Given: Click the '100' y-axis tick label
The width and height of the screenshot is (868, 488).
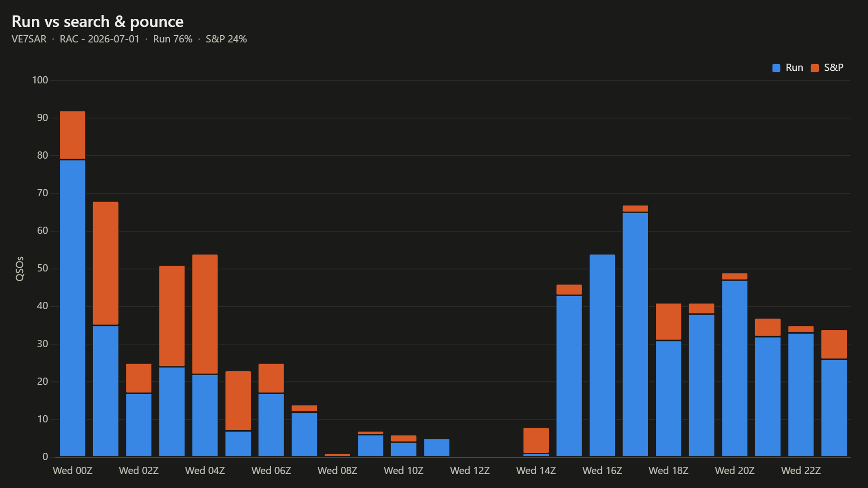Looking at the screenshot, I should 40,80.
